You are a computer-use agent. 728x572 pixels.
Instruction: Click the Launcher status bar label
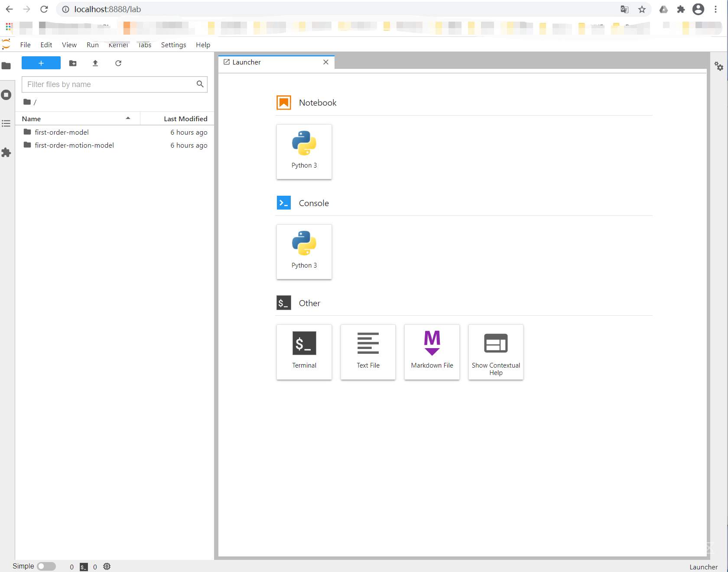[x=703, y=567]
